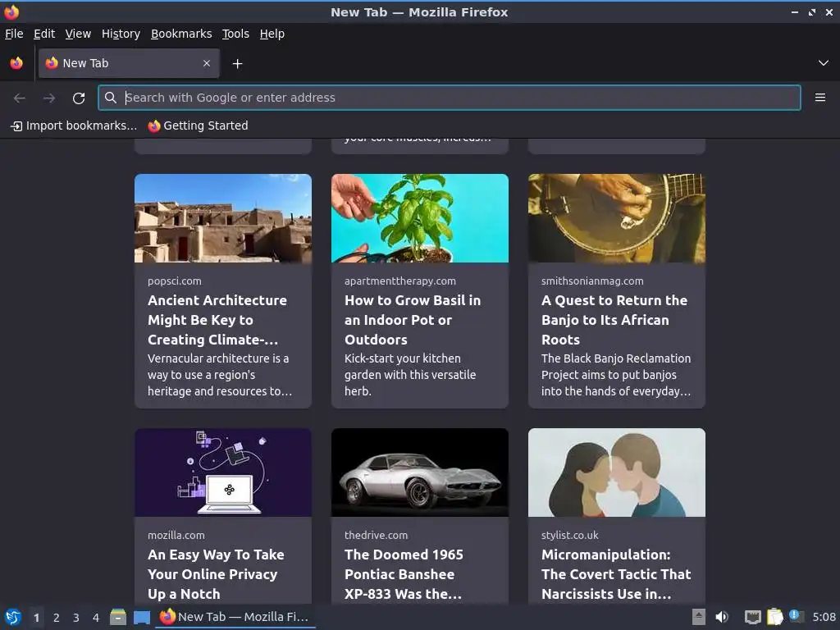
Task: Open the File menu
Action: coord(14,34)
